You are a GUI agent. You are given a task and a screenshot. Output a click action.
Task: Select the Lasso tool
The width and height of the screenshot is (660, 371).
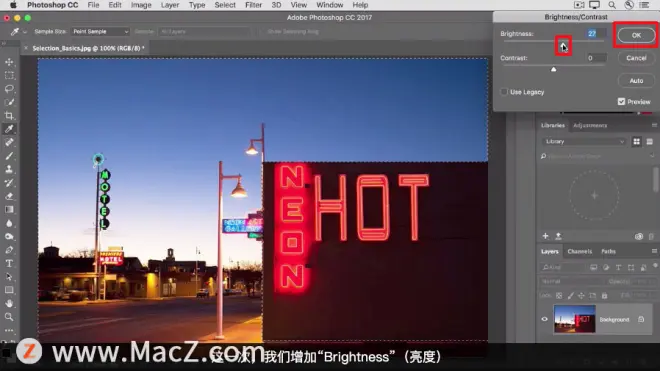[9, 89]
